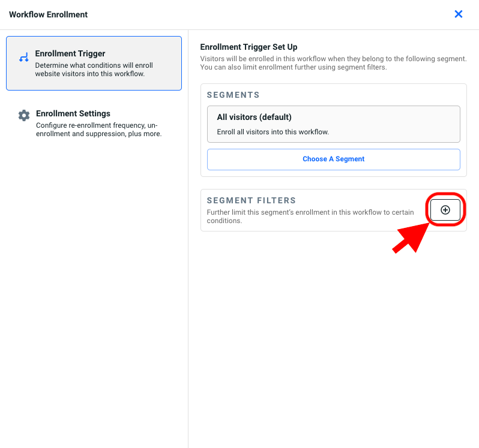The width and height of the screenshot is (479, 448).
Task: Click the Enrollment Settings gear icon
Action: [x=24, y=115]
